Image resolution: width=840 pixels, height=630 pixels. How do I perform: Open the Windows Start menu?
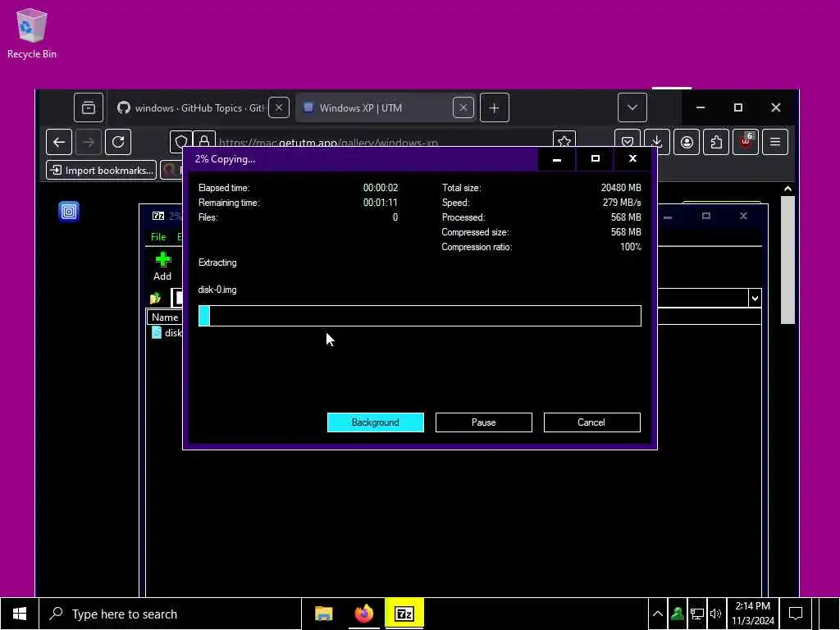tap(20, 614)
